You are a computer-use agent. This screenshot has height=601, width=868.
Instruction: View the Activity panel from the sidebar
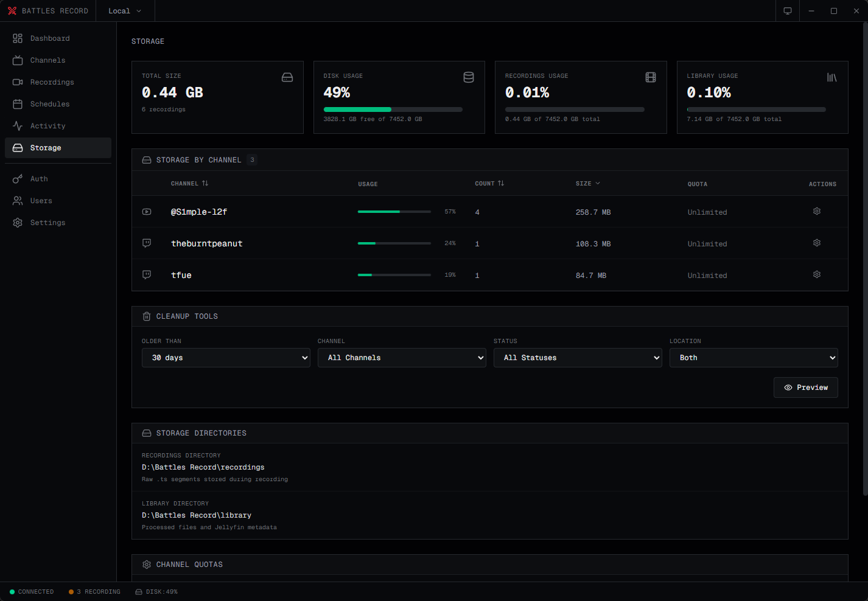47,126
